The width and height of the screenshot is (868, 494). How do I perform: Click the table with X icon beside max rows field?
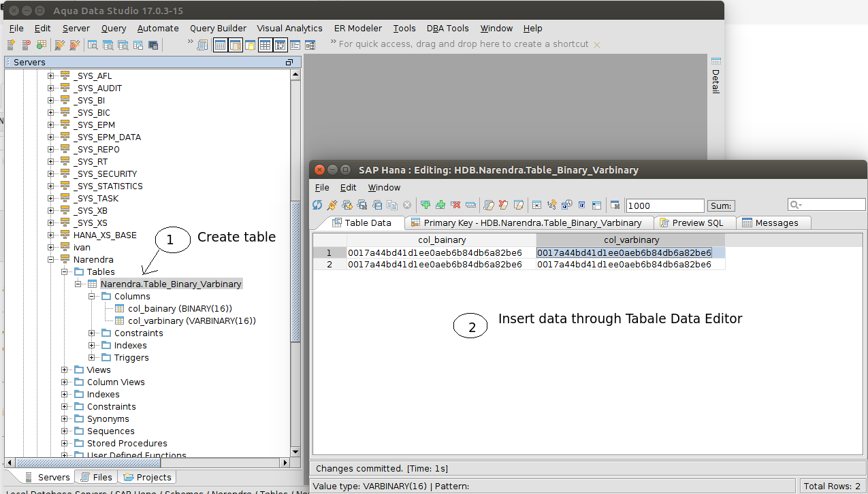coord(615,205)
